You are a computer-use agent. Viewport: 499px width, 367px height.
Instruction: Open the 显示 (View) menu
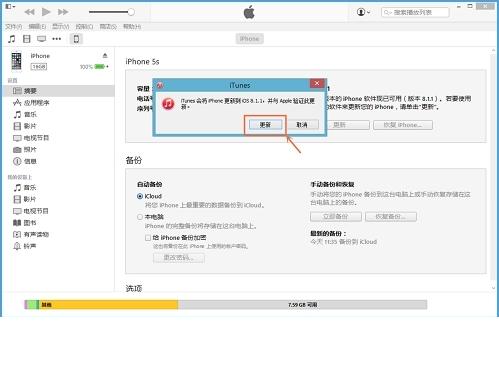[61, 26]
